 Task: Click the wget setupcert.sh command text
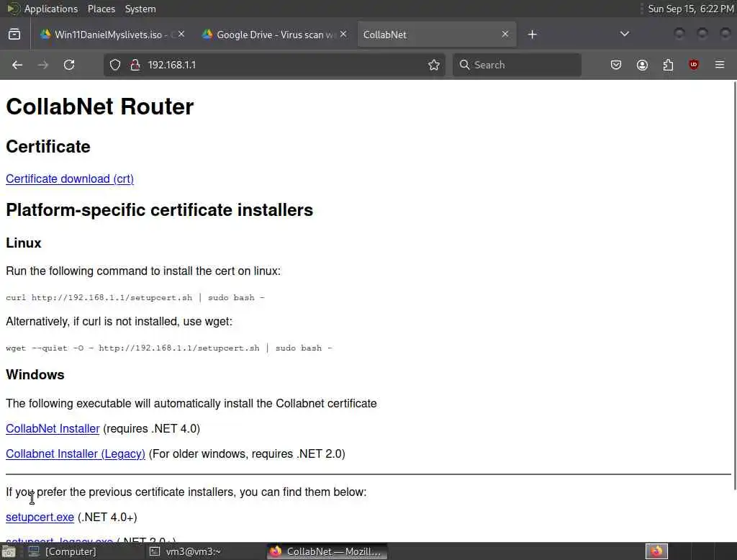click(x=168, y=348)
